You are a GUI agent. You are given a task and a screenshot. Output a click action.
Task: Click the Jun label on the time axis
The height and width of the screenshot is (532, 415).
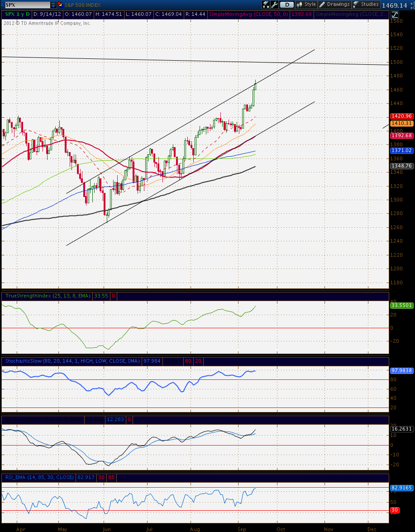coord(106,529)
